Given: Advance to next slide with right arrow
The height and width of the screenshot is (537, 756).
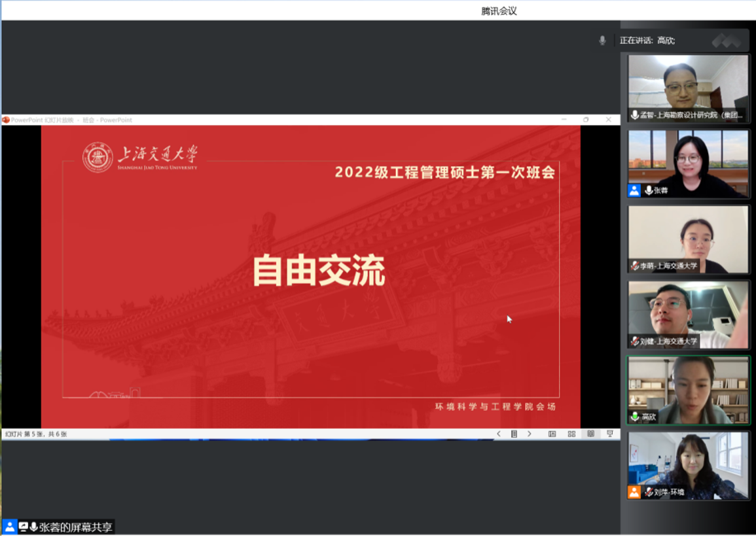Looking at the screenshot, I should pos(530,434).
